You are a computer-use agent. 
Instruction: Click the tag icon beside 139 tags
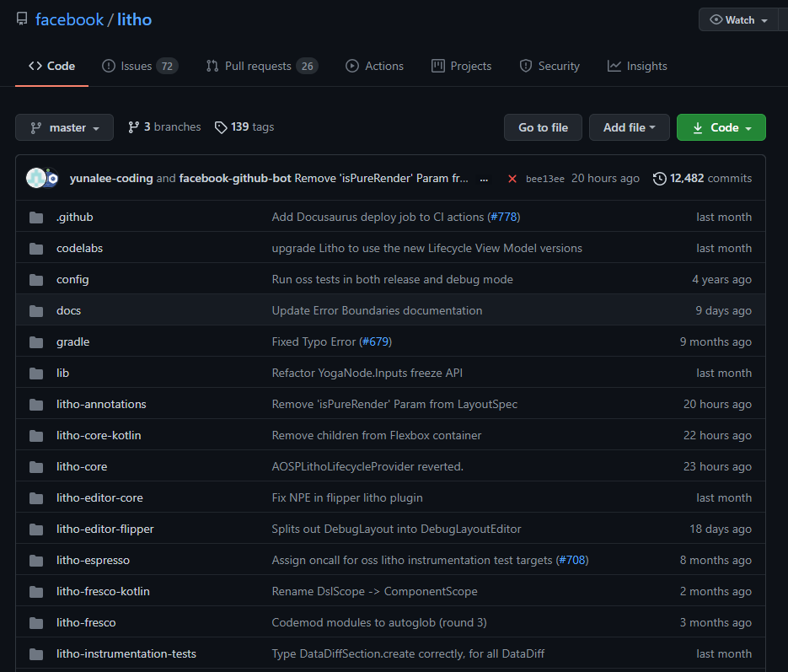pyautogui.click(x=221, y=127)
